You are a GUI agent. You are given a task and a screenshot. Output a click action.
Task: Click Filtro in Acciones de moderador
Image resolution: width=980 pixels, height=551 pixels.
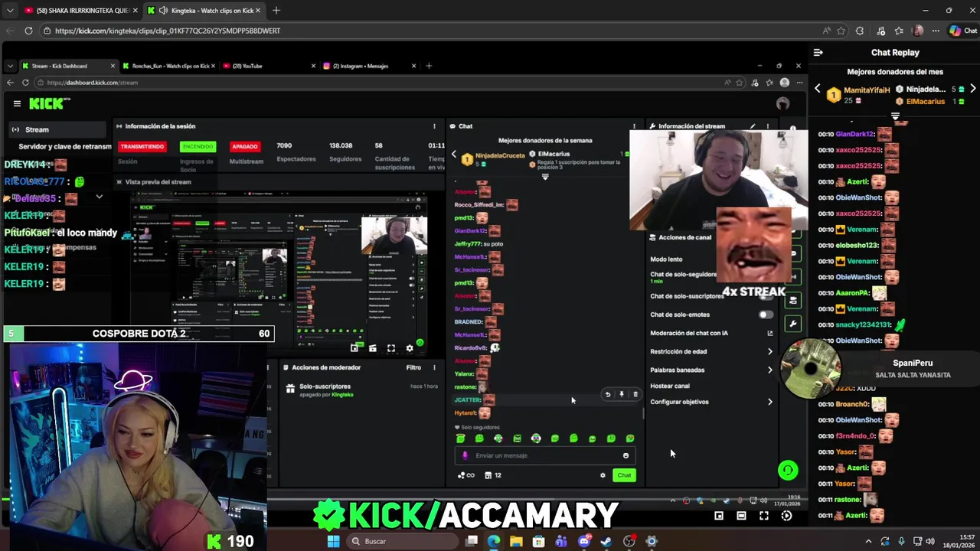coord(413,367)
